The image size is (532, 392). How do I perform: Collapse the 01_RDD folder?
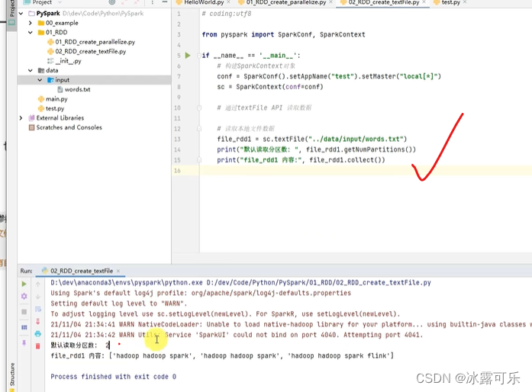click(x=31, y=33)
